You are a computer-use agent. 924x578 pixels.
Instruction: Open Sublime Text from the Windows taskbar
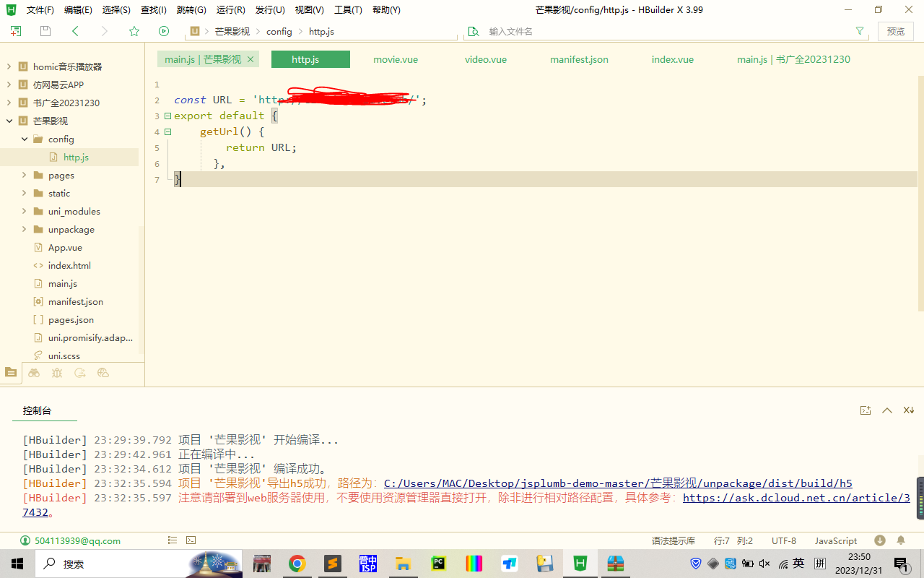click(332, 564)
